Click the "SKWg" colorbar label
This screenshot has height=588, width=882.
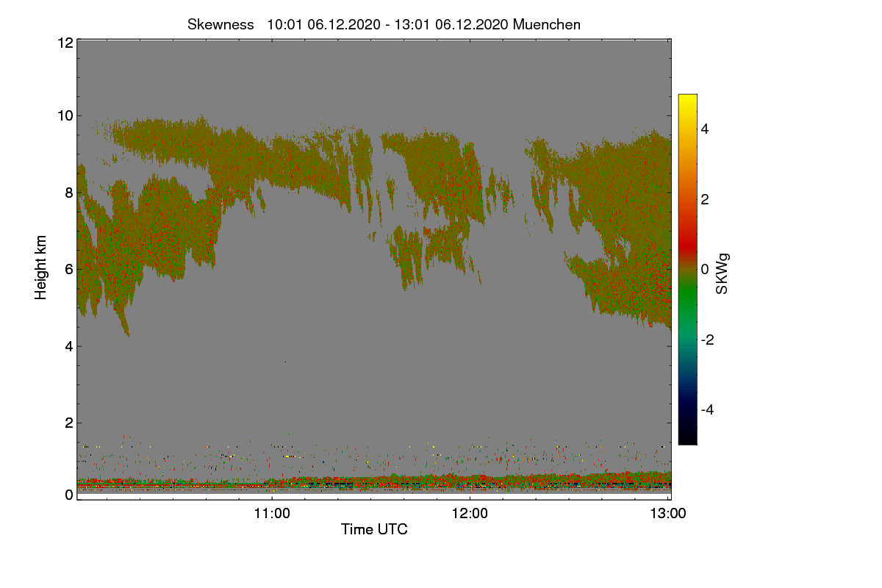tap(723, 274)
